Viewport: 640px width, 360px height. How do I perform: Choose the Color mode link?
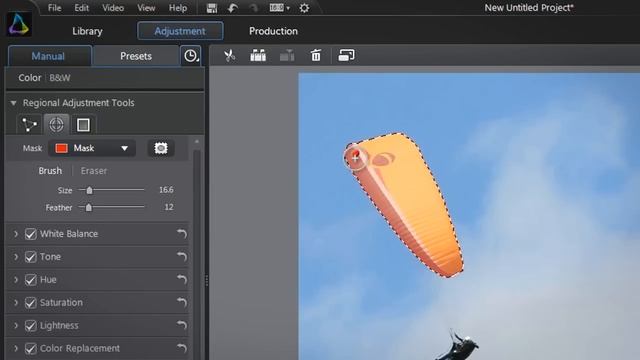[29, 78]
